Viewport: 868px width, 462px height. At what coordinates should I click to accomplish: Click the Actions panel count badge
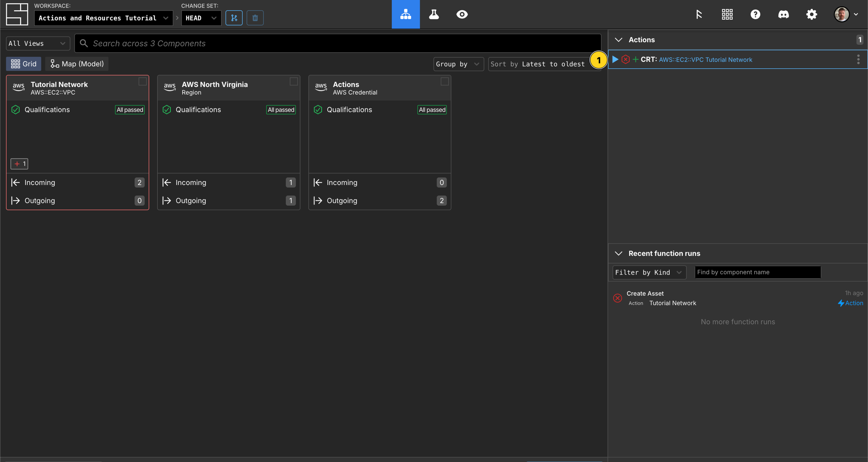pos(860,40)
